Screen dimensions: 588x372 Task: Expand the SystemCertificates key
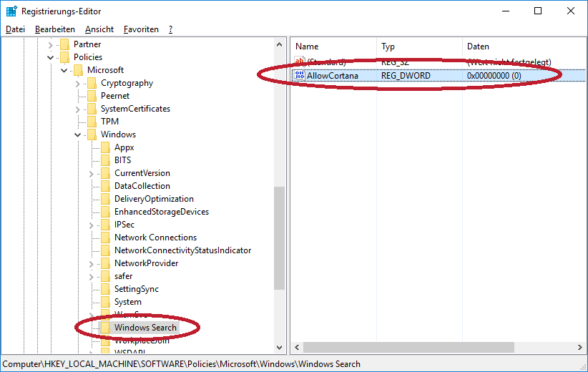[x=78, y=109]
